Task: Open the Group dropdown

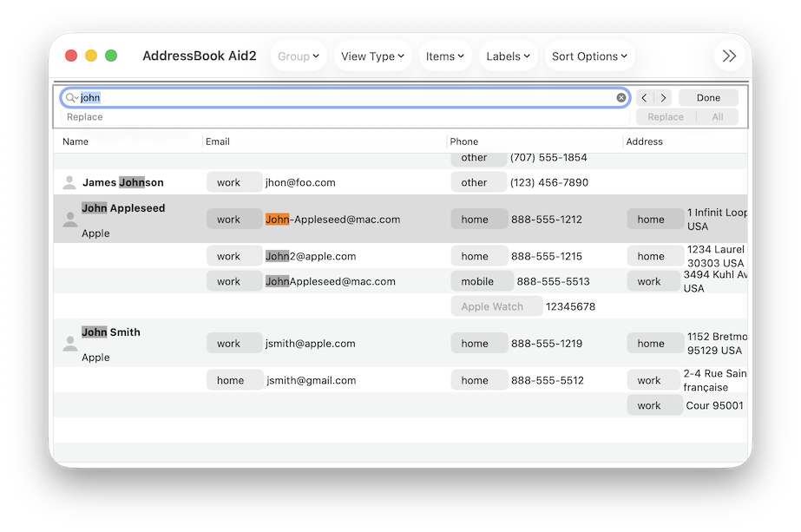Action: (299, 56)
